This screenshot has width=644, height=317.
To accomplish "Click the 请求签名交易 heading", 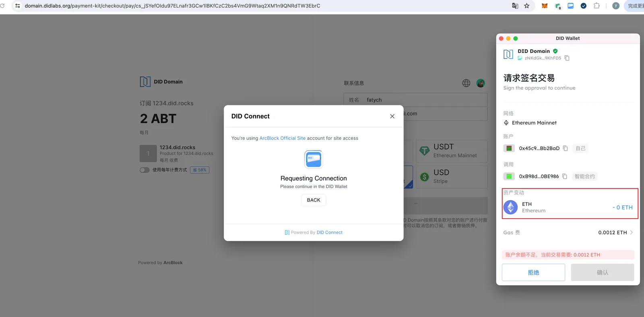I will pos(529,78).
